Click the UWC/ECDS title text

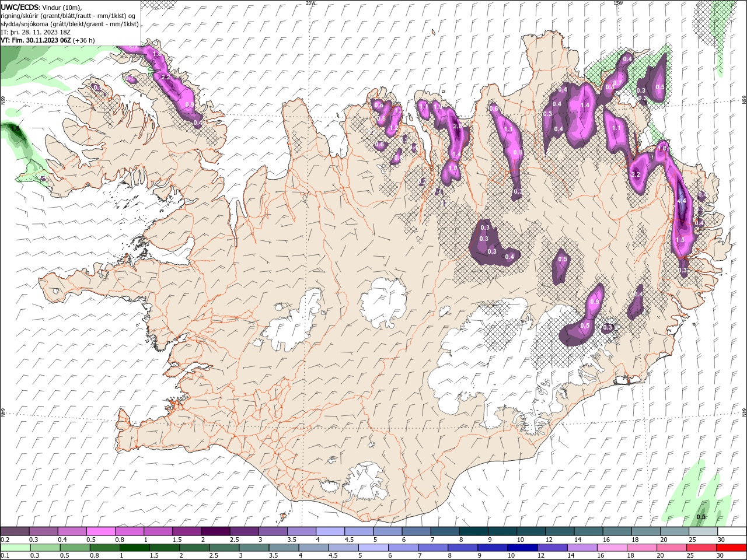pyautogui.click(x=20, y=6)
